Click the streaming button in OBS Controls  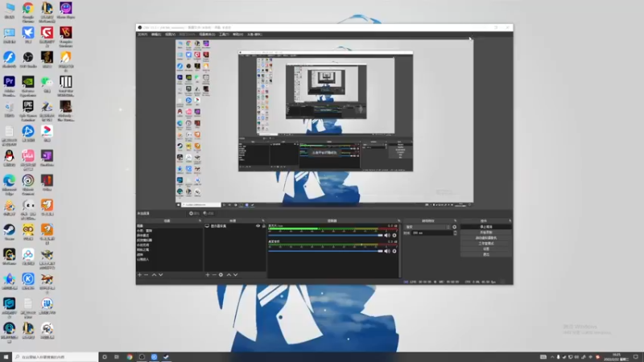click(486, 227)
